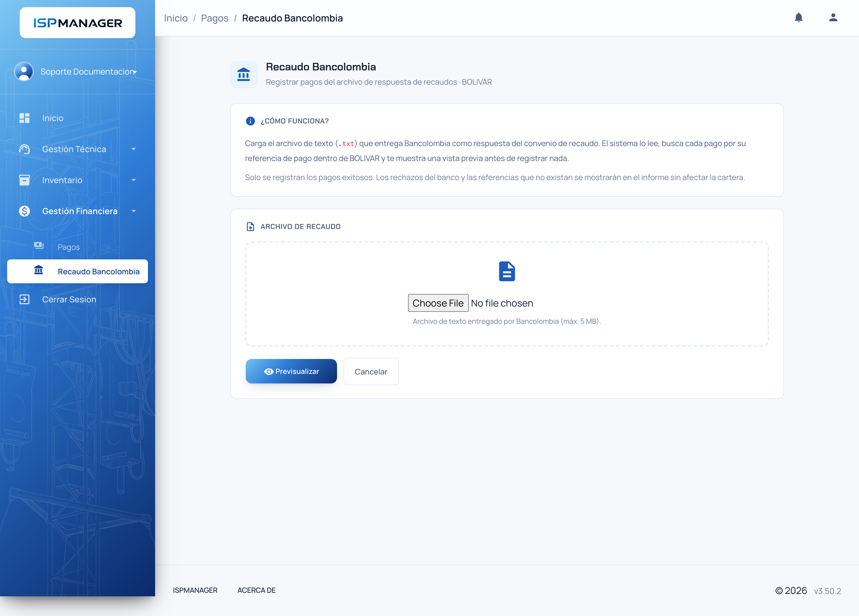Click the 'Solo se registran los pagos exitosos' note
The width and height of the screenshot is (859, 616).
click(495, 178)
